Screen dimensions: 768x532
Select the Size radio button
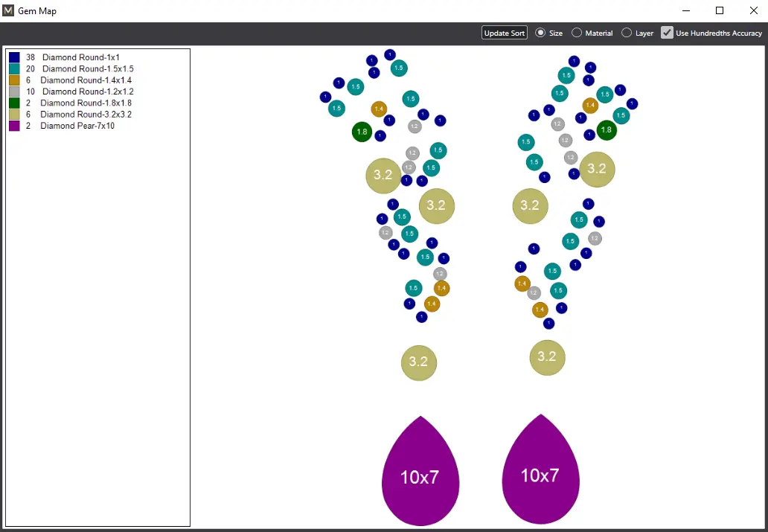click(541, 33)
